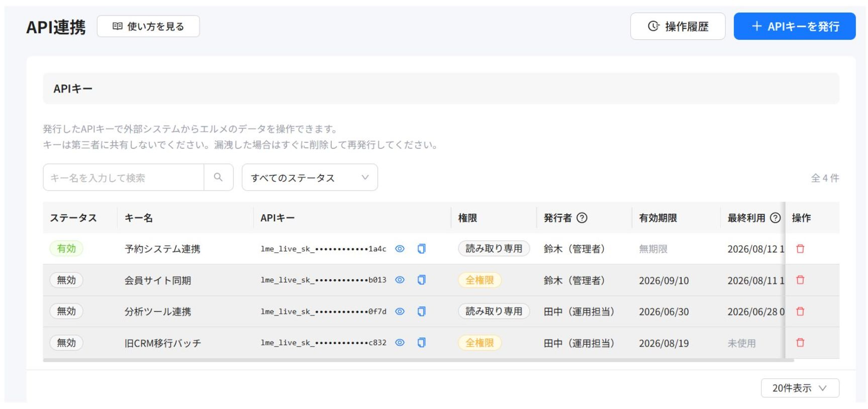Click 読み取り専用 badge for 予約システム連携

point(494,249)
